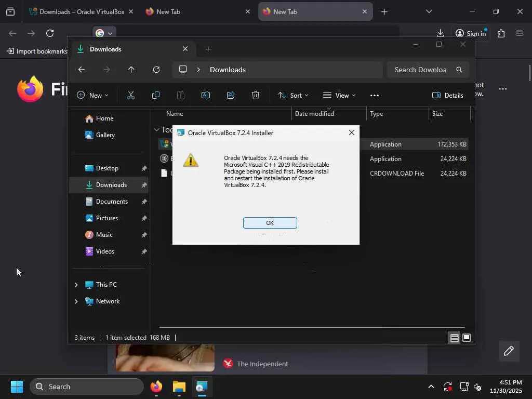This screenshot has height=399, width=532.
Task: Reload the Firefox page
Action: pos(50,33)
